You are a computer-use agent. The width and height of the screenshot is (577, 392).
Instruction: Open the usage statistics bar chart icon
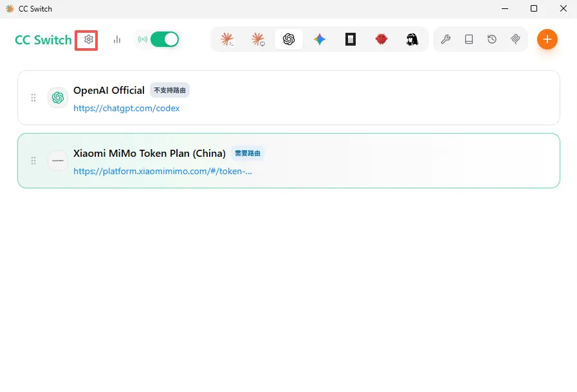point(117,39)
